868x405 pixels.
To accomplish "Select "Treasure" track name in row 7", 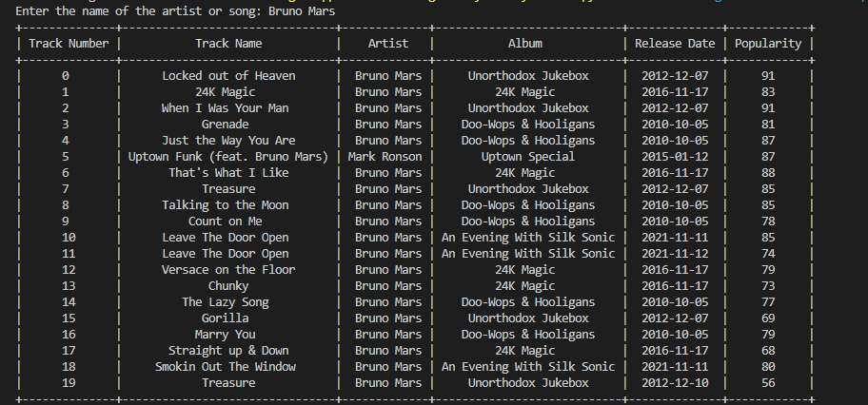I will [x=228, y=188].
